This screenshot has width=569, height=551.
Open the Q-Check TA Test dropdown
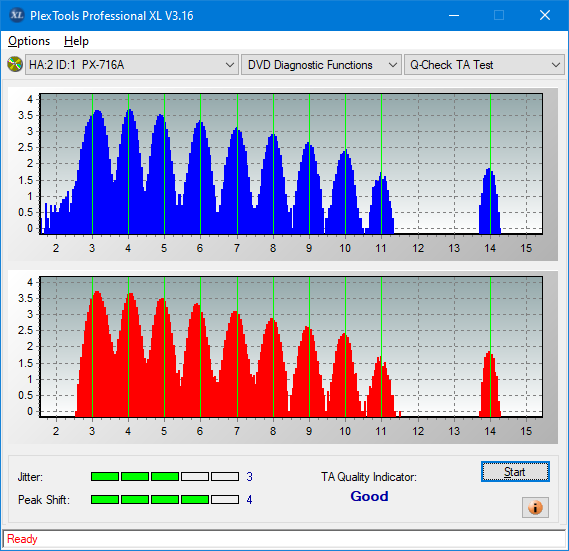[484, 65]
